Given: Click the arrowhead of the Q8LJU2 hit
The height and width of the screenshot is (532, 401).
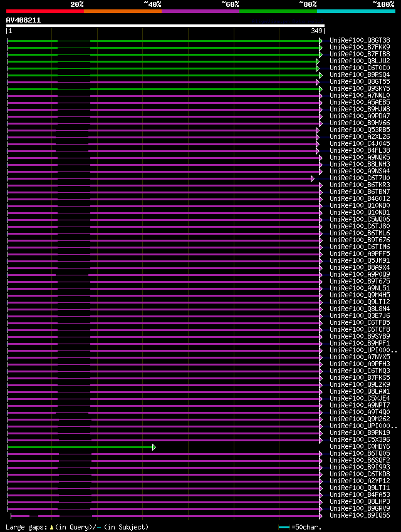Looking at the screenshot, I should tap(318, 61).
